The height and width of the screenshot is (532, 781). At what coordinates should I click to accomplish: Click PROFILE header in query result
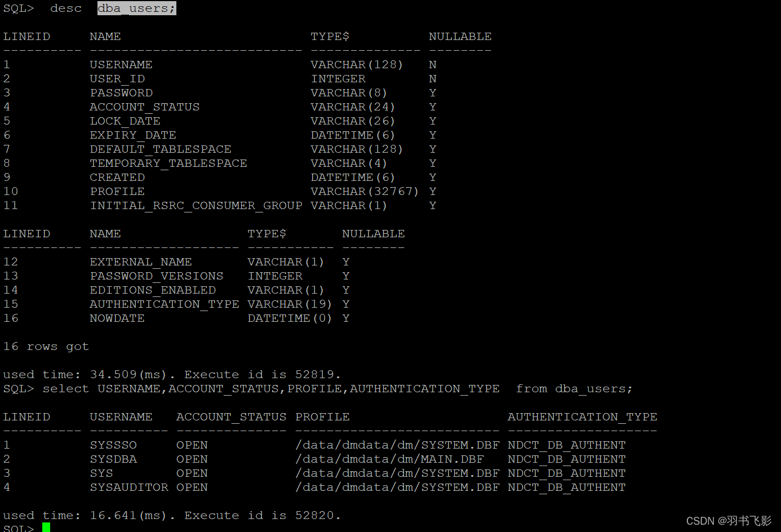[x=322, y=417]
